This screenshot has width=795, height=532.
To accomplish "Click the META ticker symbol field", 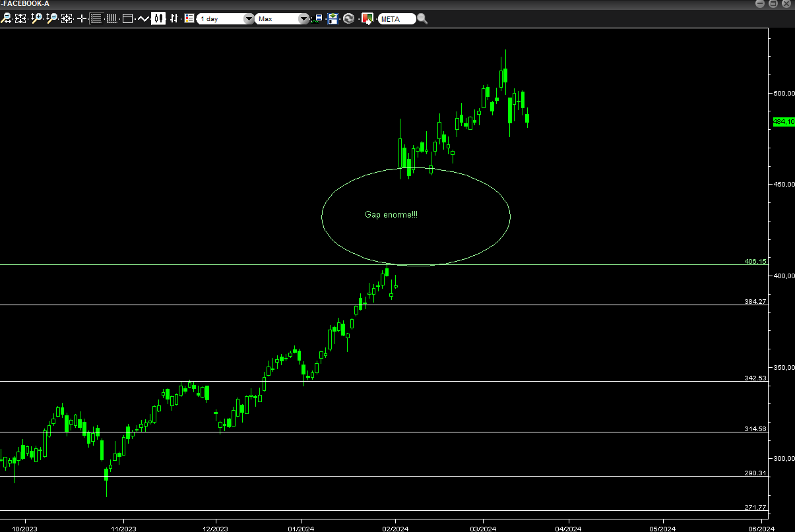I will [396, 18].
